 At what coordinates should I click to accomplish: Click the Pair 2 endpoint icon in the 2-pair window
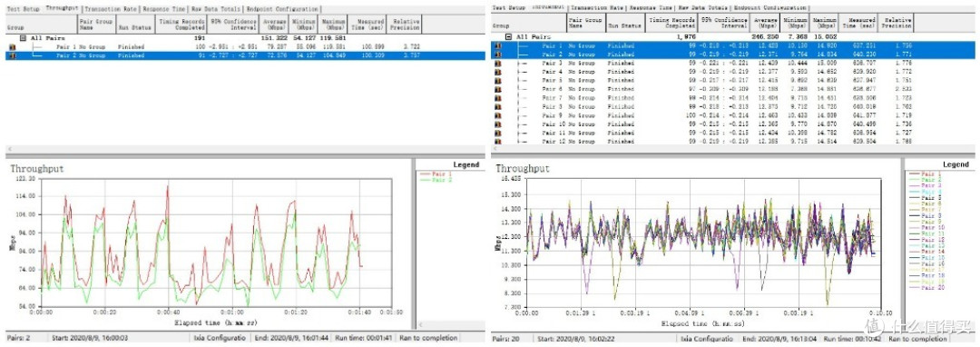[x=13, y=55]
